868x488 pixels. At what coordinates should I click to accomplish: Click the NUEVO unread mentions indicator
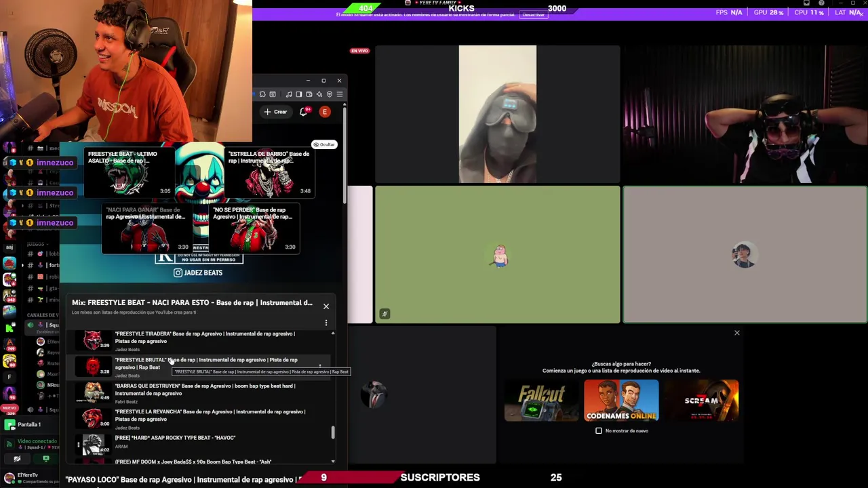(9, 408)
